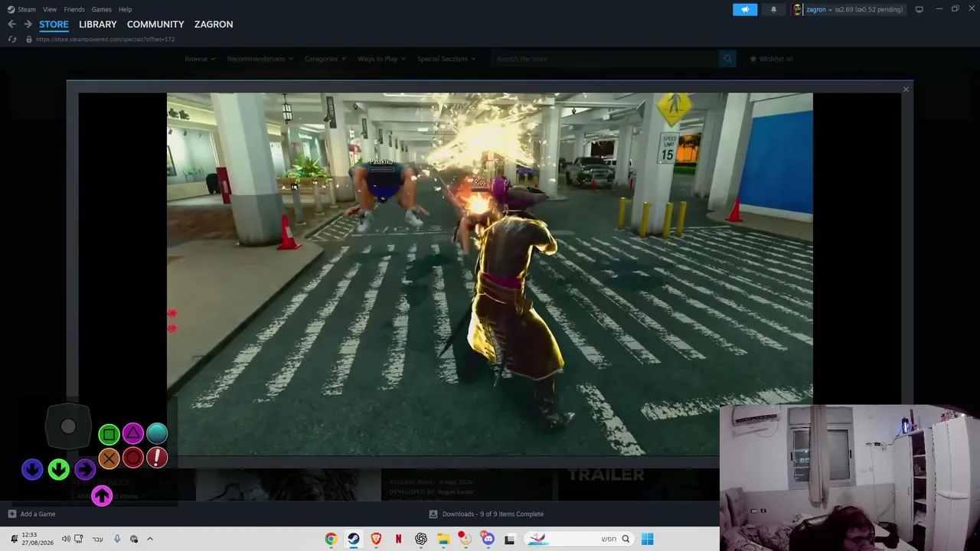Image resolution: width=980 pixels, height=551 pixels.
Task: Open the Games menu
Action: pos(101,9)
